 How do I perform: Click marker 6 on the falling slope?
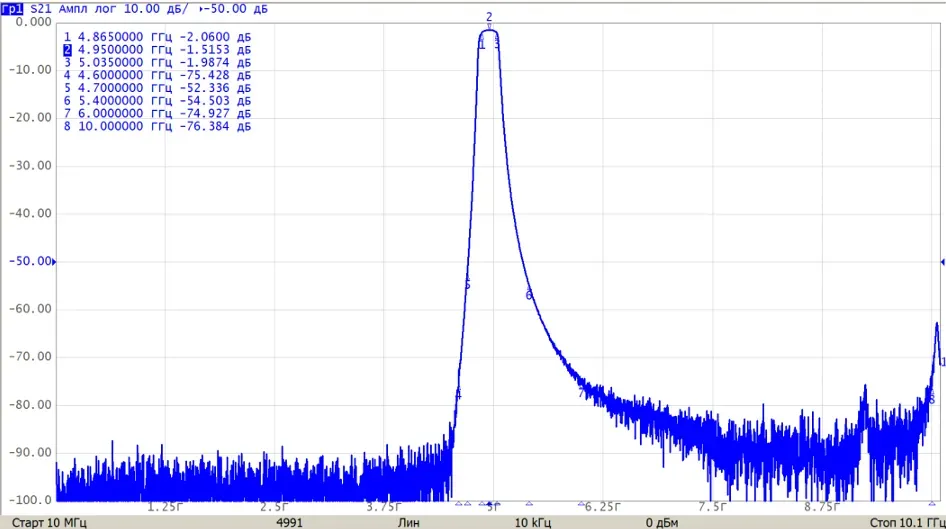pos(529,295)
